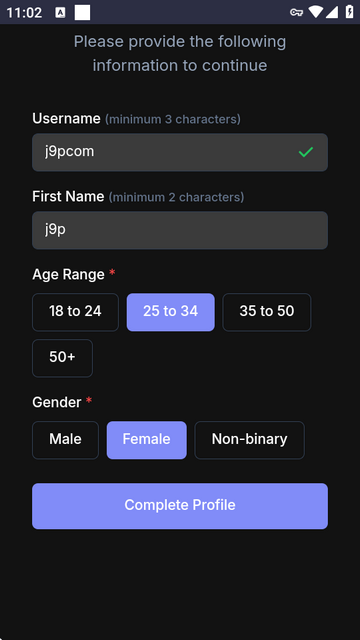This screenshot has width=360, height=640.
Task: Click the First Name label text
Action: pos(68,197)
